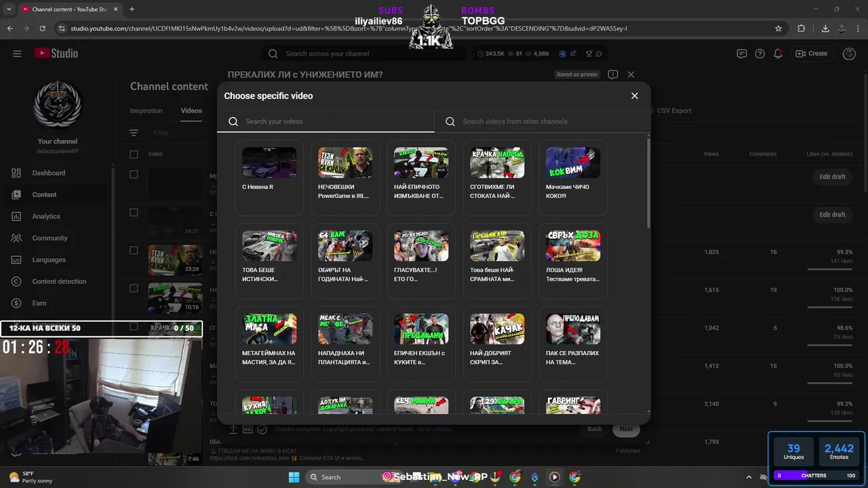Close the upload dialog behind the picker
This screenshot has width=868, height=488.
631,75
